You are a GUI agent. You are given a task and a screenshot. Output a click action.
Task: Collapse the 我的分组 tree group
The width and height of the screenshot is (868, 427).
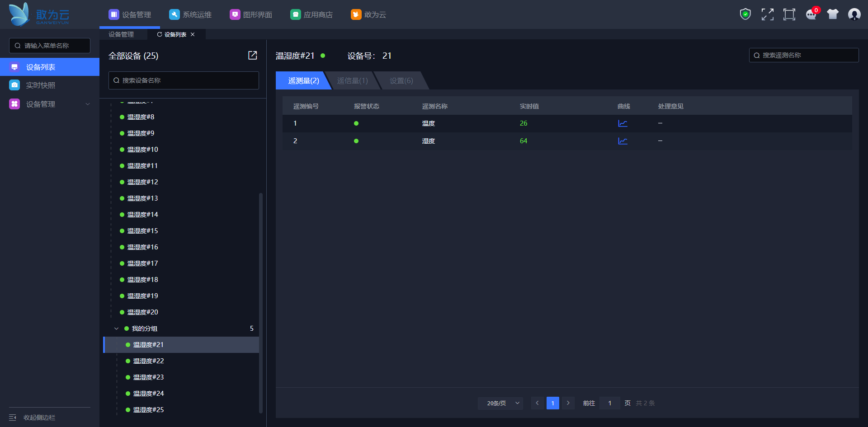[116, 328]
